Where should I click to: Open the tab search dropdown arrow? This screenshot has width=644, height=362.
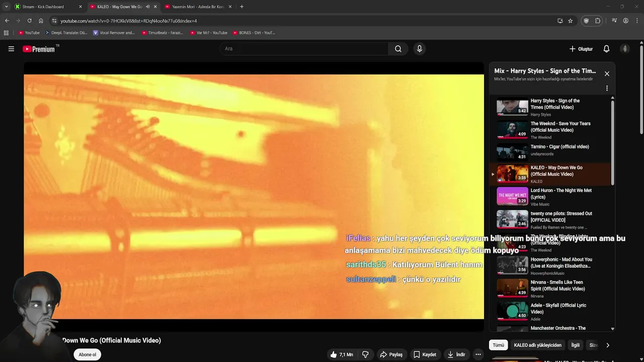click(6, 7)
